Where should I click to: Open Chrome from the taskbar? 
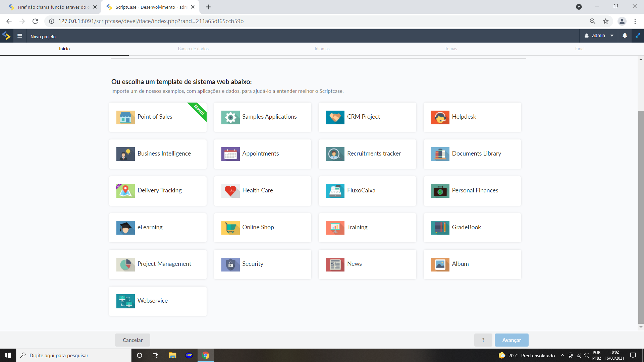click(x=206, y=355)
